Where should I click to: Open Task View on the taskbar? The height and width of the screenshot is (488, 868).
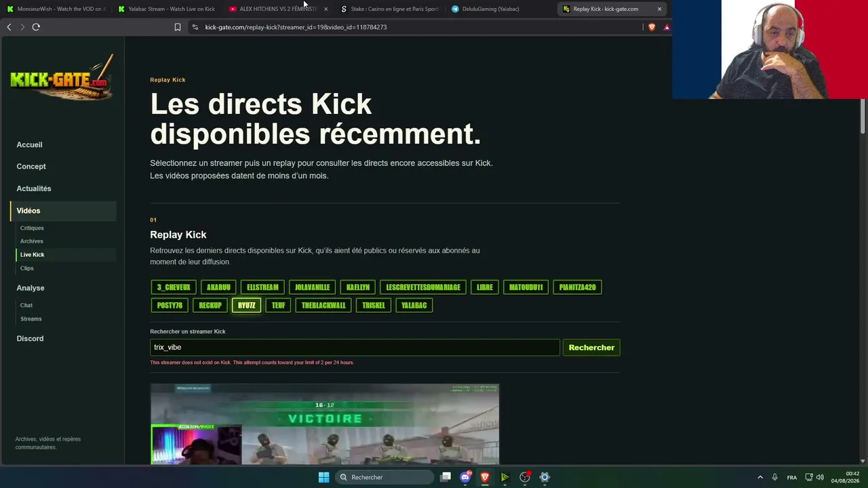446,477
